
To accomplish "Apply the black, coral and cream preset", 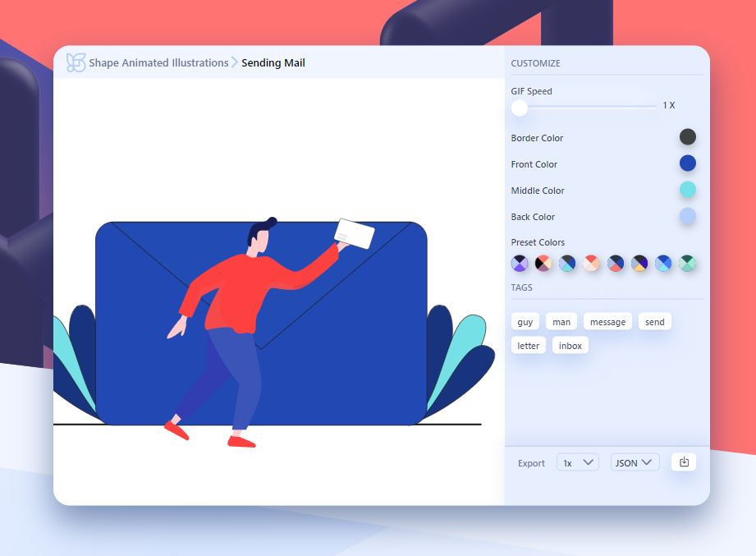I will 543,264.
